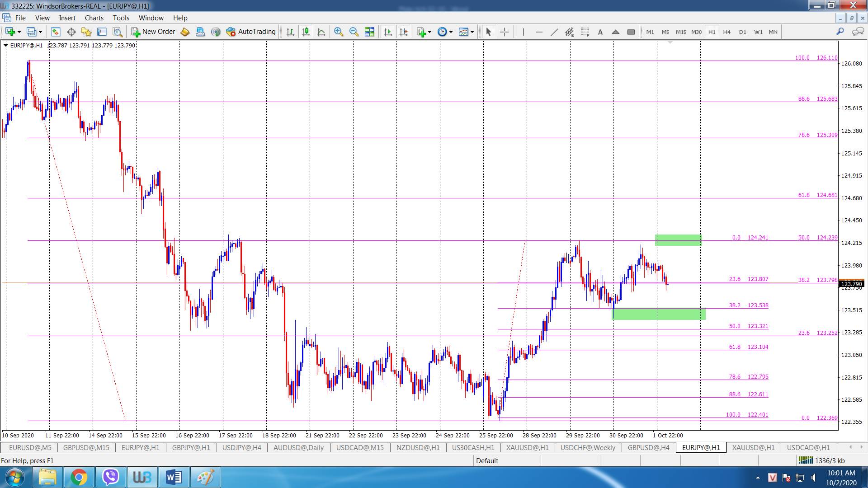
Task: Open the GBPUSD@,M15 chart tab
Action: point(86,447)
